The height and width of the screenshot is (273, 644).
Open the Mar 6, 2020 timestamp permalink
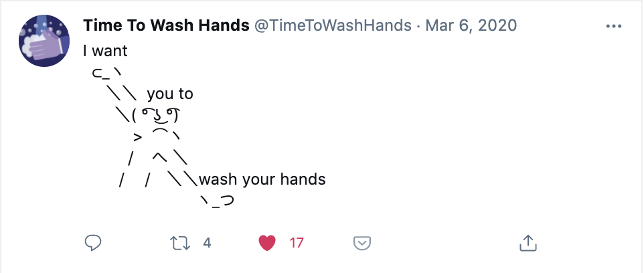tap(471, 25)
